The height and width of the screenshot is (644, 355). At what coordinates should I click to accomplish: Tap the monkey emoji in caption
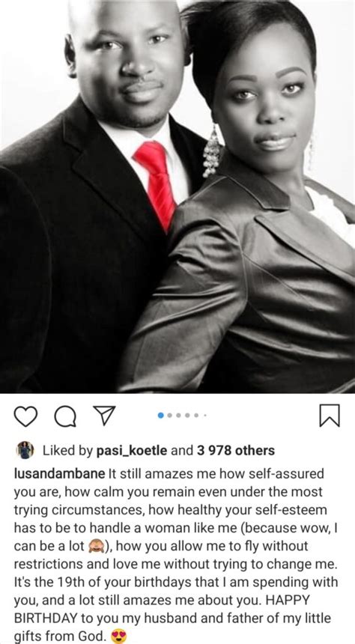click(x=97, y=546)
